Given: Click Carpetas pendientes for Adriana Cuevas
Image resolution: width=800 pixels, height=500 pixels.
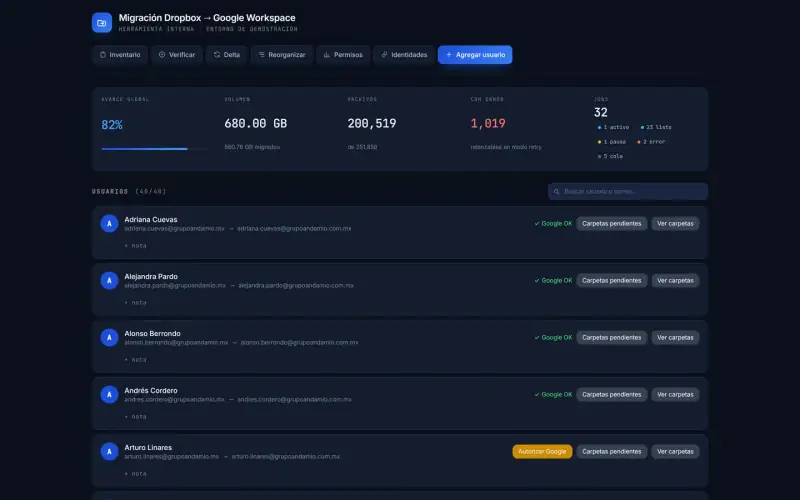Looking at the screenshot, I should click(612, 223).
